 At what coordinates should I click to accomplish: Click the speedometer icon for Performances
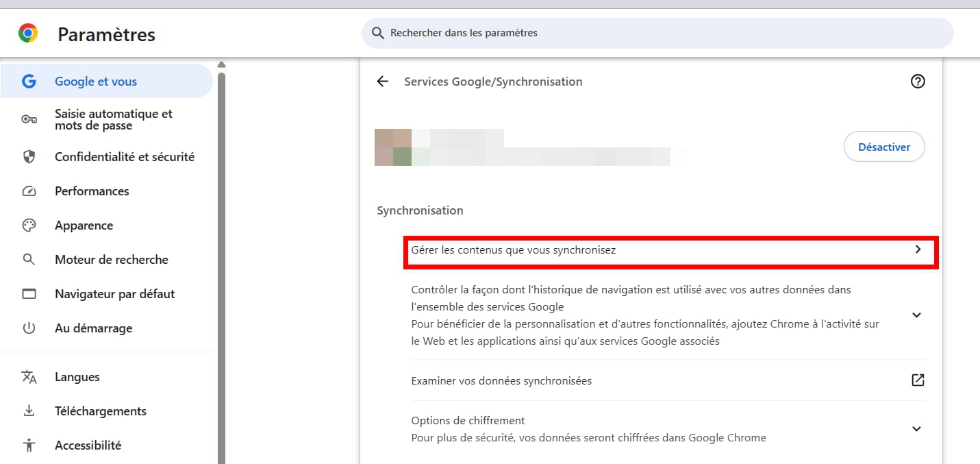point(29,191)
